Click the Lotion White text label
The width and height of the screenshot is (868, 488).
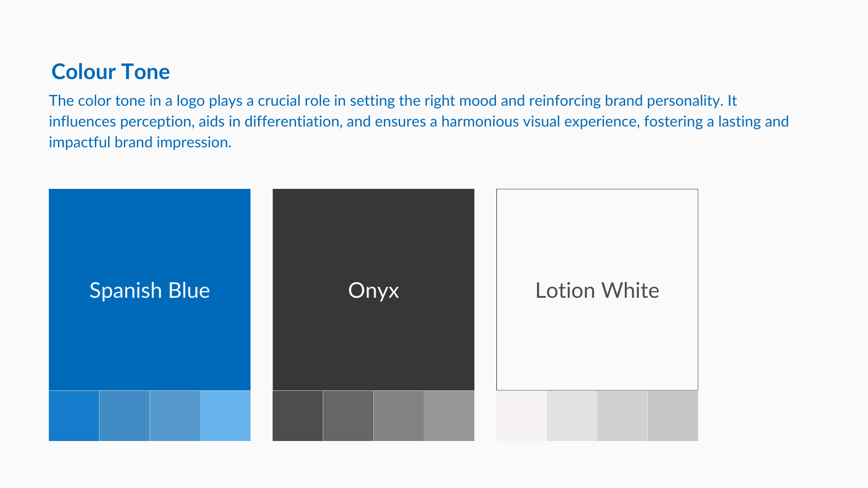point(597,290)
